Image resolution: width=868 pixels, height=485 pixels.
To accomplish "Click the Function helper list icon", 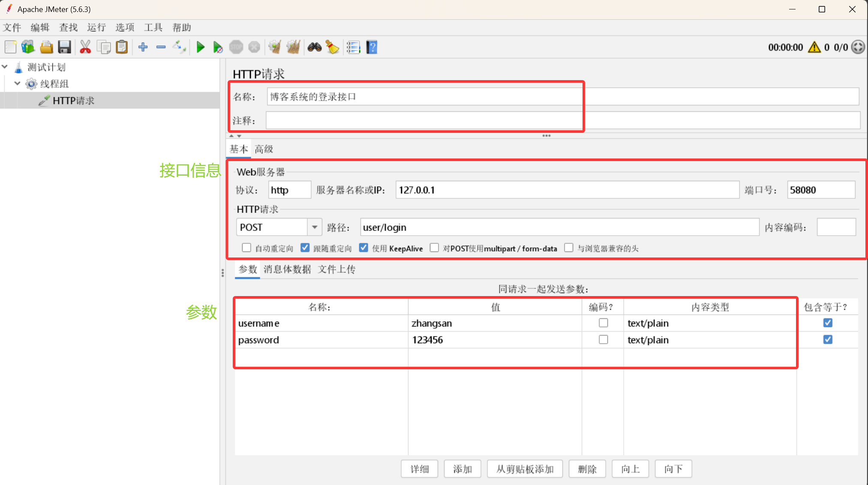I will pyautogui.click(x=353, y=47).
